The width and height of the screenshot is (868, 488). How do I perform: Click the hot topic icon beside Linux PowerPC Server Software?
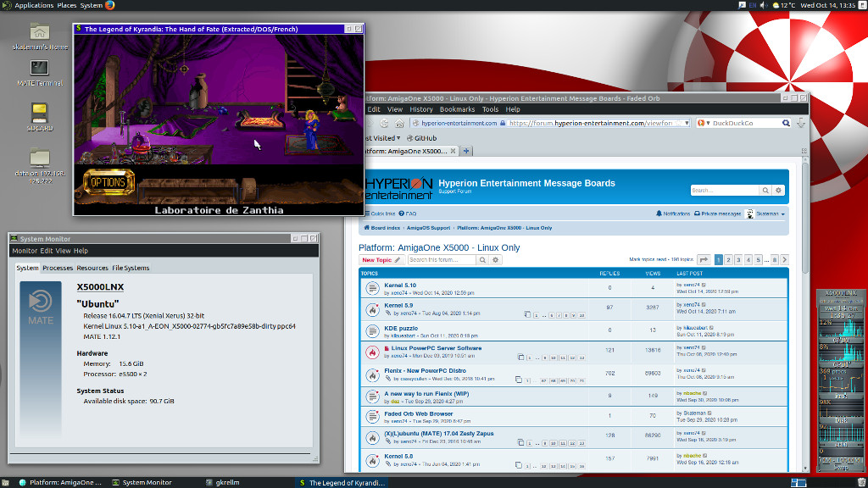(x=372, y=352)
